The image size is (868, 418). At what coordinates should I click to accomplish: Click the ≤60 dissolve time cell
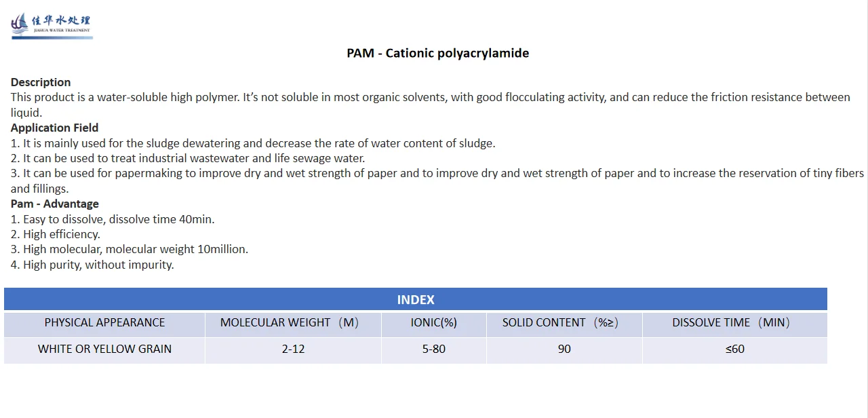click(x=734, y=349)
